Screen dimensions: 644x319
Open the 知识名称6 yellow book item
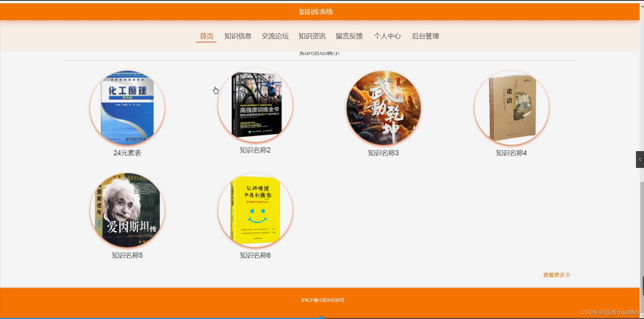coord(255,210)
